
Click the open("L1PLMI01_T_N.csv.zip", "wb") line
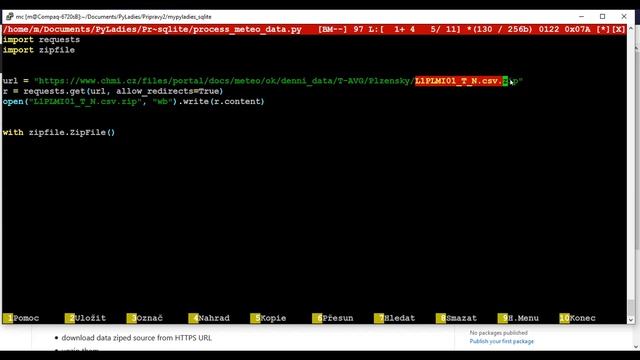pyautogui.click(x=133, y=101)
